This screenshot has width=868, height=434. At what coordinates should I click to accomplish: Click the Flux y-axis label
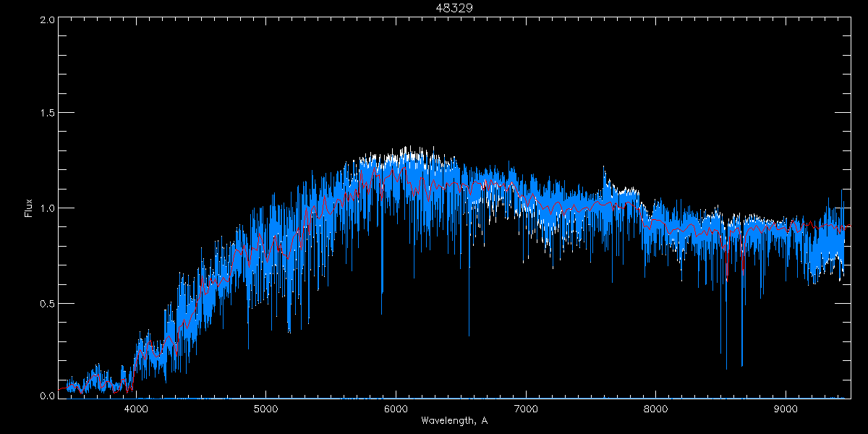tap(29, 208)
